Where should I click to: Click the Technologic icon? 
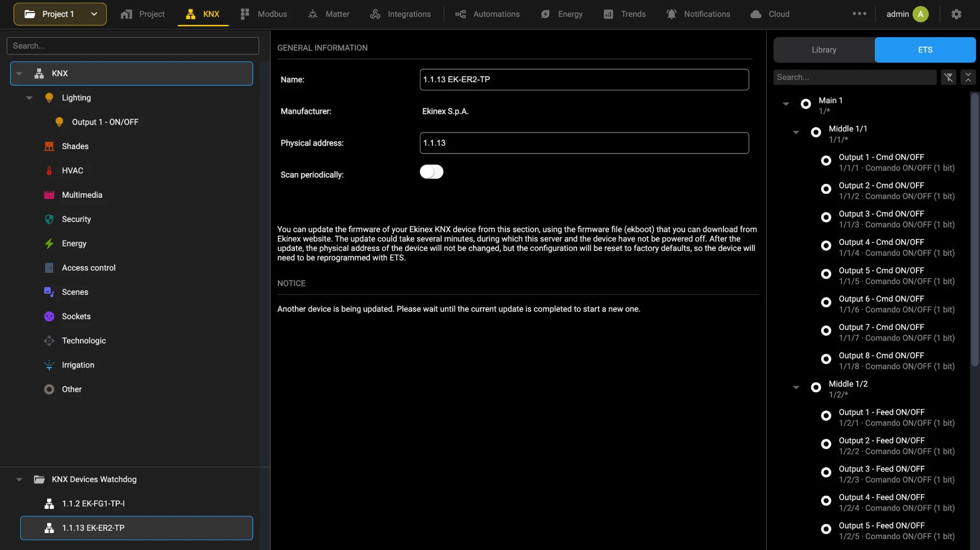[49, 341]
